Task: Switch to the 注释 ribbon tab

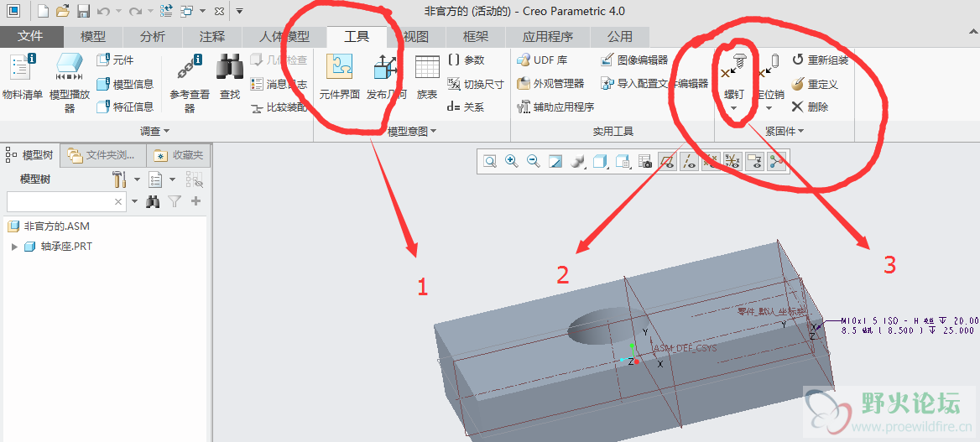Action: click(x=212, y=36)
